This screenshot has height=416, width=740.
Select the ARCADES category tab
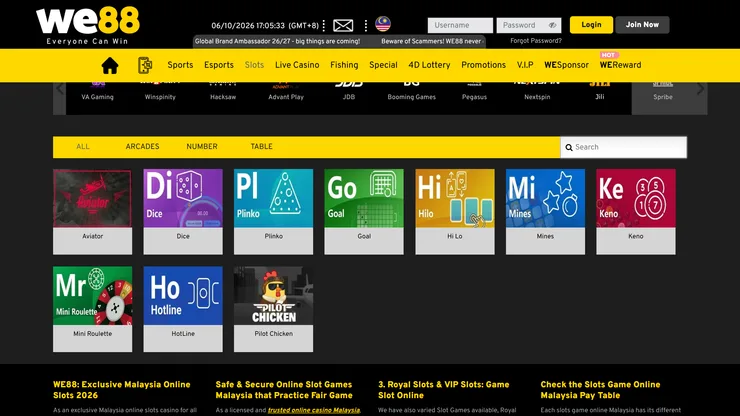[x=142, y=147]
